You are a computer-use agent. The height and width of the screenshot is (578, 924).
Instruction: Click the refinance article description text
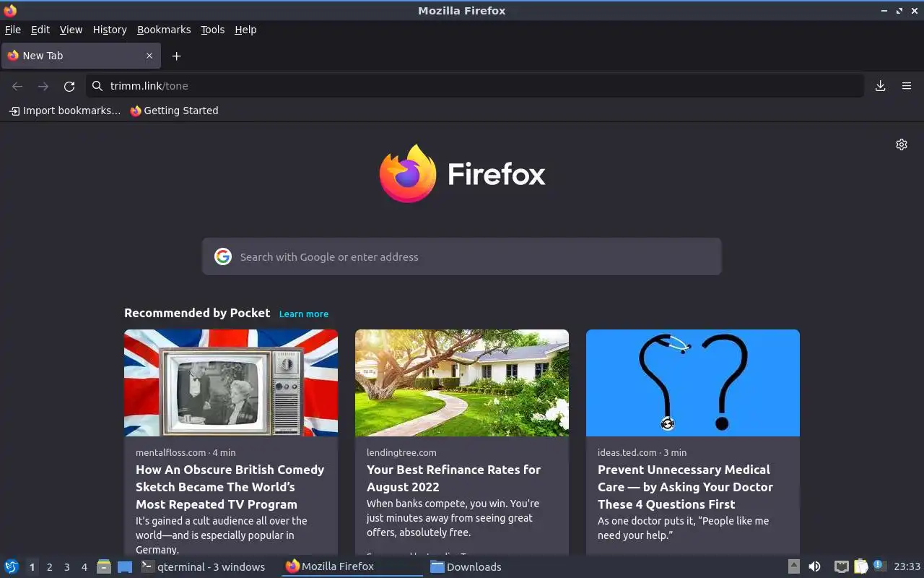click(453, 518)
